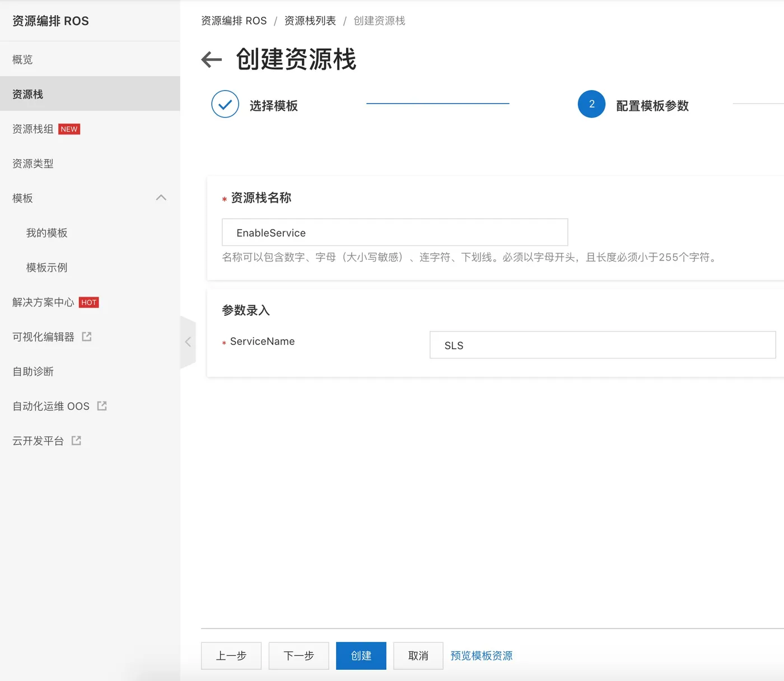Click the 资源栈名称 field label
Screen dimensions: 784x681
coord(261,198)
